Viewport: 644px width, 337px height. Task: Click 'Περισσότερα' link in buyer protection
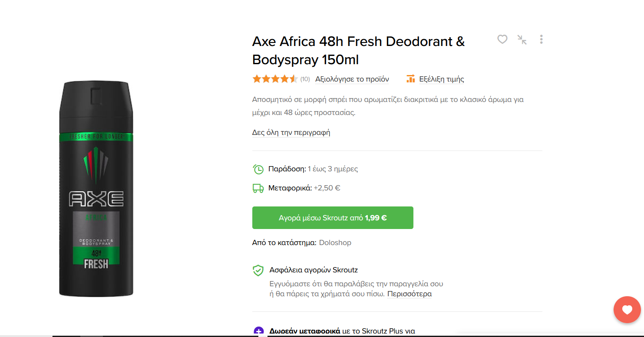[409, 294]
